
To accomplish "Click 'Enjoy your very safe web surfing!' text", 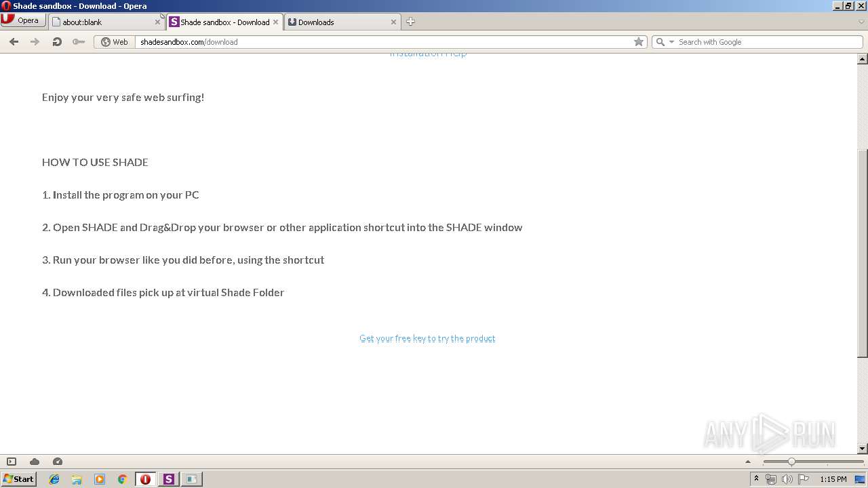I will click(123, 98).
